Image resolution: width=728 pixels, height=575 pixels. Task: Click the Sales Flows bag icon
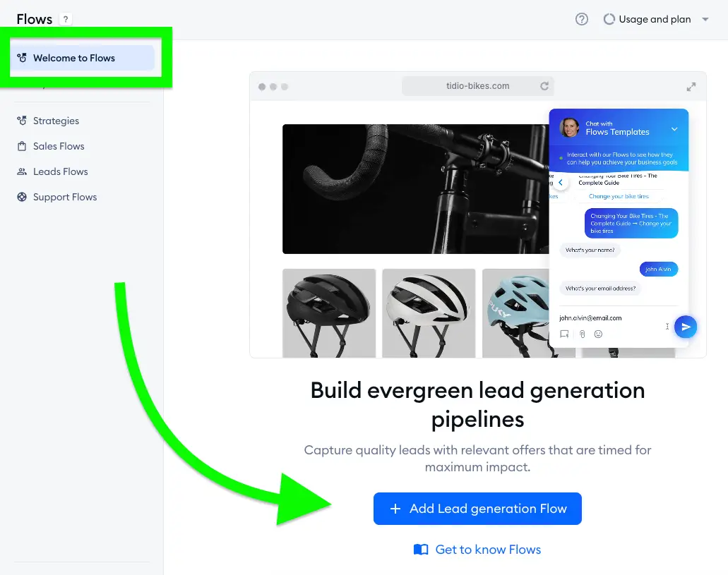click(22, 146)
